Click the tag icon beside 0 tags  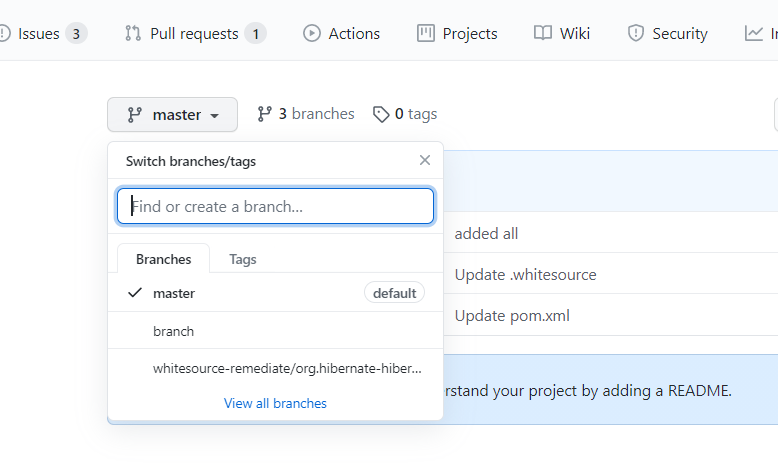point(381,114)
